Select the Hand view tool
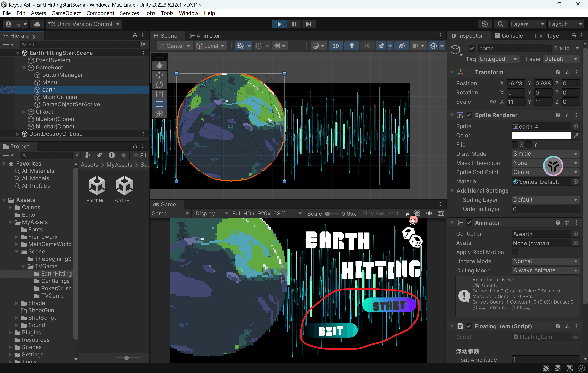 point(159,65)
